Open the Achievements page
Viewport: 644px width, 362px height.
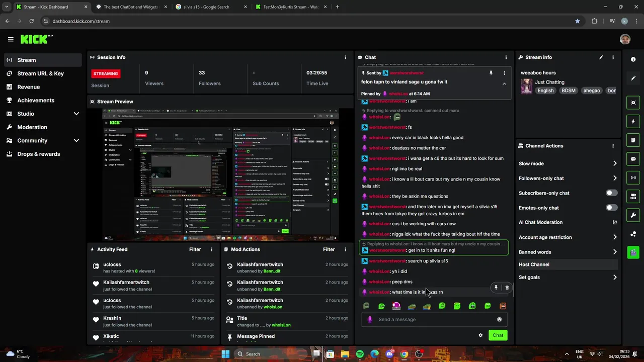[x=43, y=100]
